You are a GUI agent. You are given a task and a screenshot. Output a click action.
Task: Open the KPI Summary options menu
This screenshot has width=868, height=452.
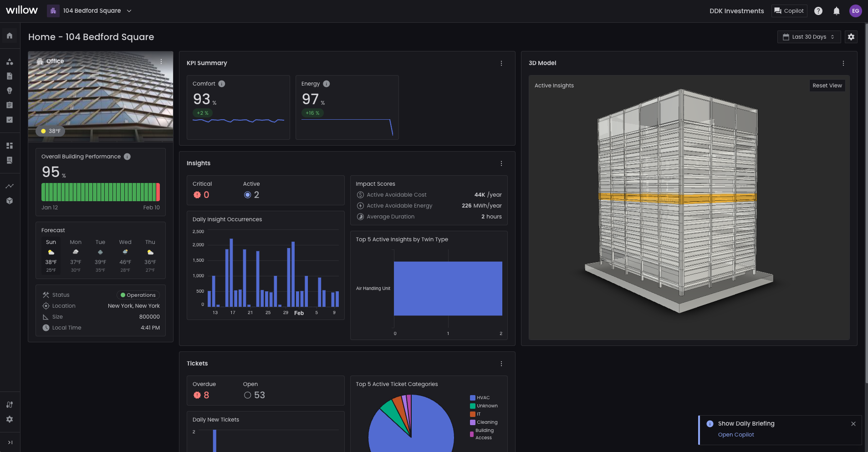click(x=501, y=63)
